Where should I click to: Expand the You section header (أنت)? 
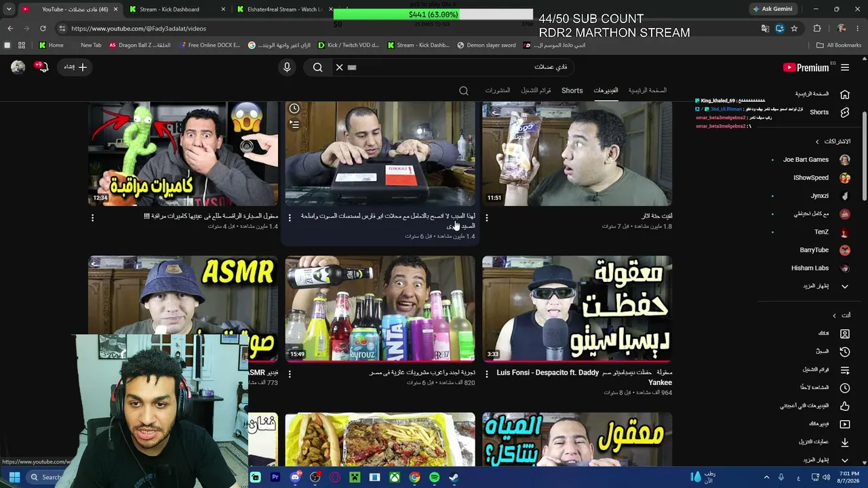point(841,315)
